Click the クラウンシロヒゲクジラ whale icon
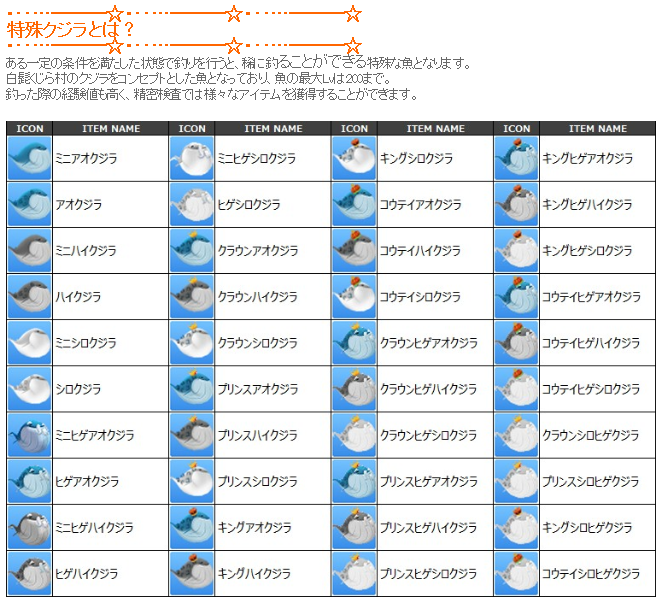This screenshot has height=600, width=663. point(516,436)
